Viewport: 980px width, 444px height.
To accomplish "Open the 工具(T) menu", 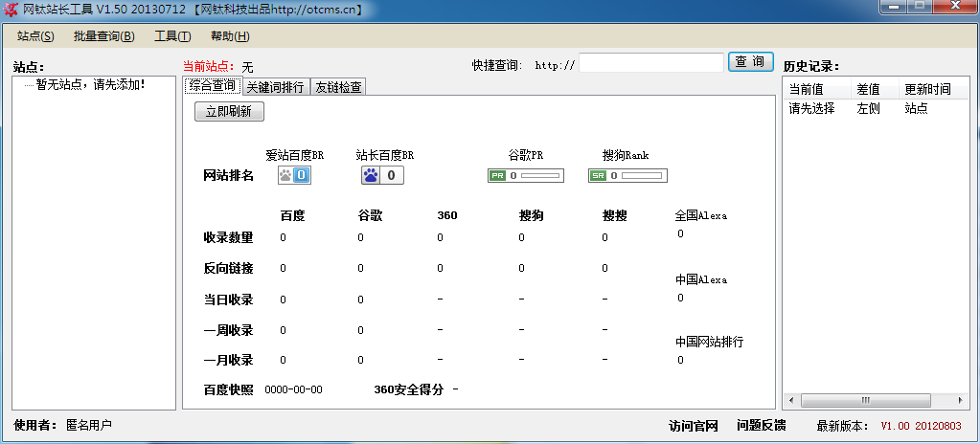I will (172, 36).
